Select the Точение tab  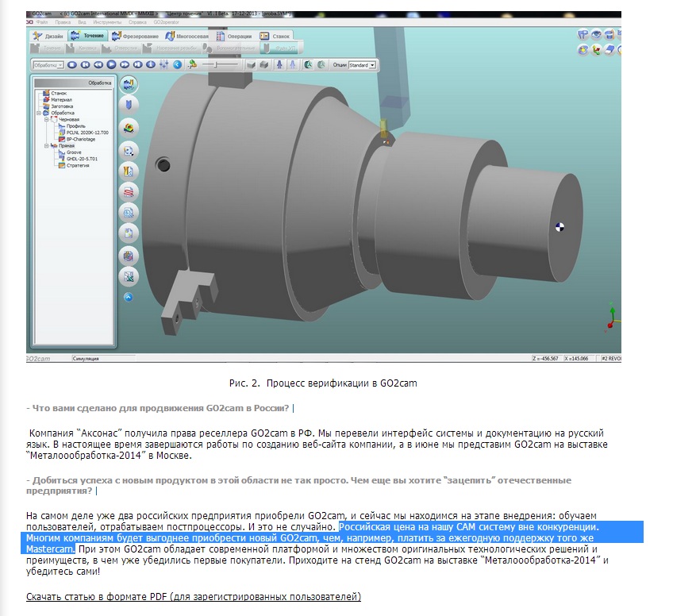87,36
